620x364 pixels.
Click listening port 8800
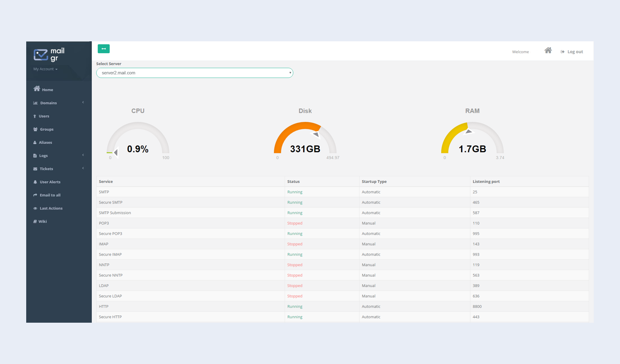tap(477, 307)
